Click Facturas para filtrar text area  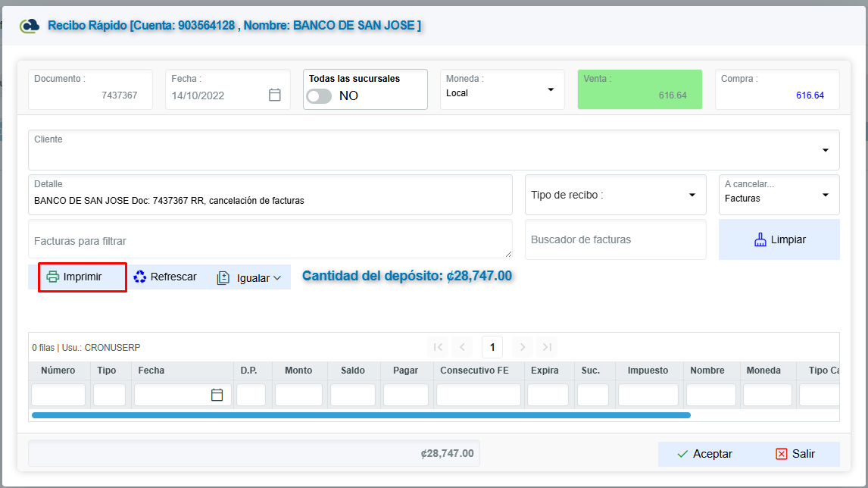click(270, 239)
